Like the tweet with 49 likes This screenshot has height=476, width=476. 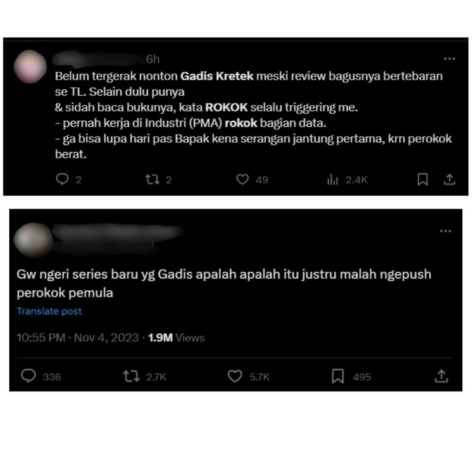[242, 179]
